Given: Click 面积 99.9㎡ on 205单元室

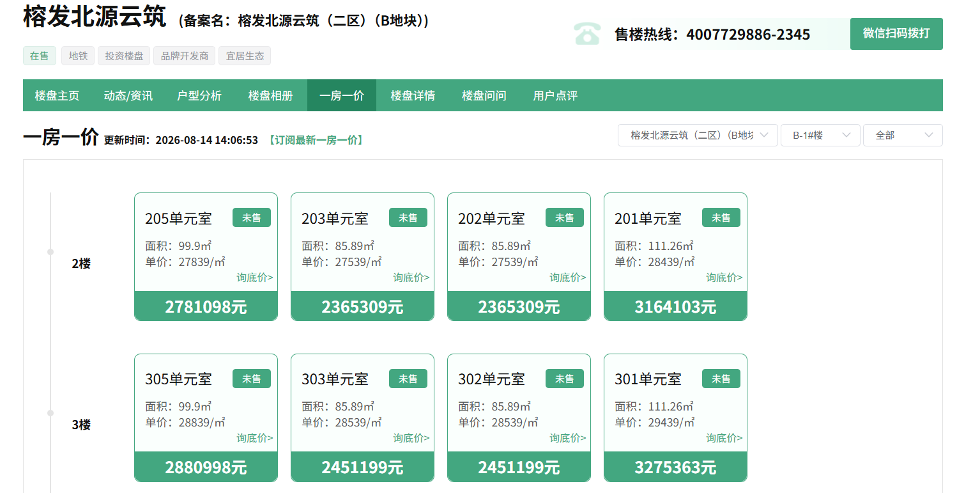Looking at the screenshot, I should tap(178, 246).
